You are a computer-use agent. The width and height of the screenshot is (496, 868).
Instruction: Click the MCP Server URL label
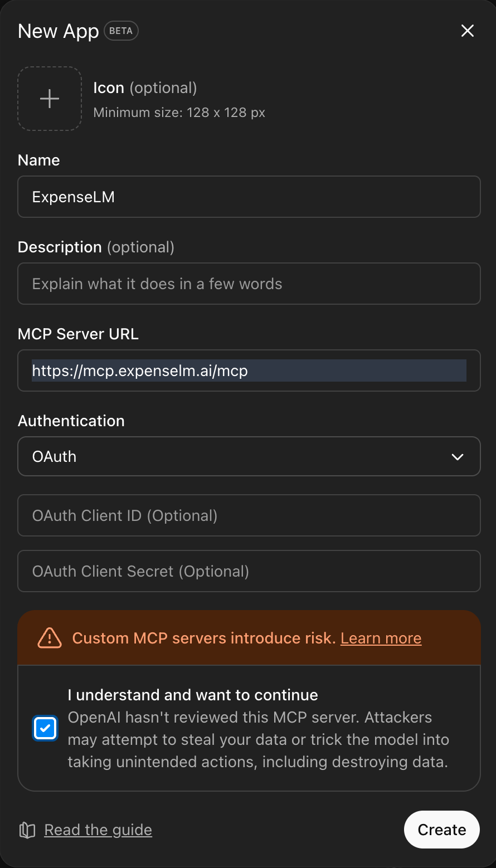(x=78, y=334)
